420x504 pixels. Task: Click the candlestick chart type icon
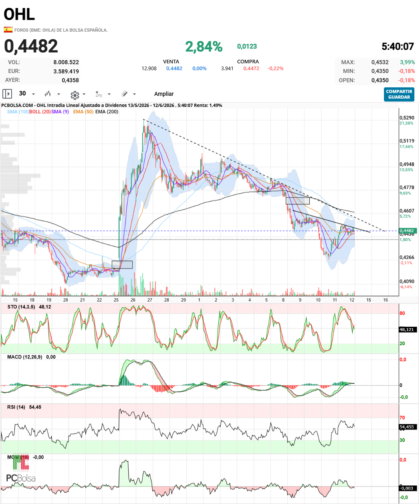coord(48,94)
